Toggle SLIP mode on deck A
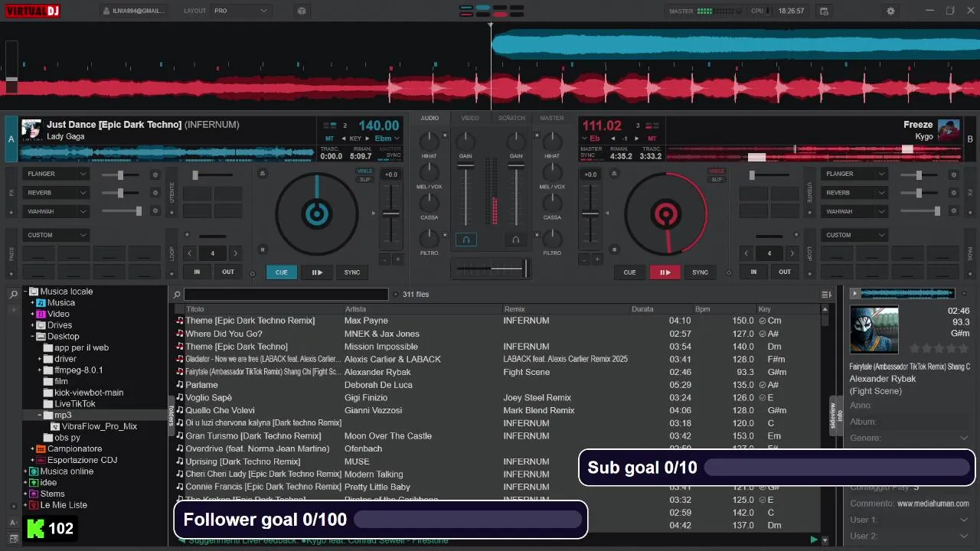Screen dimensions: 980x551 [365, 180]
